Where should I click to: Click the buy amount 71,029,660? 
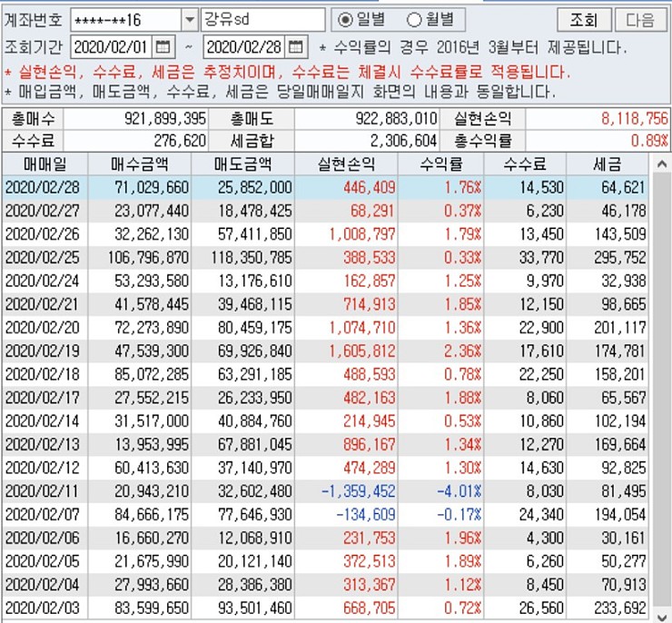(x=152, y=188)
